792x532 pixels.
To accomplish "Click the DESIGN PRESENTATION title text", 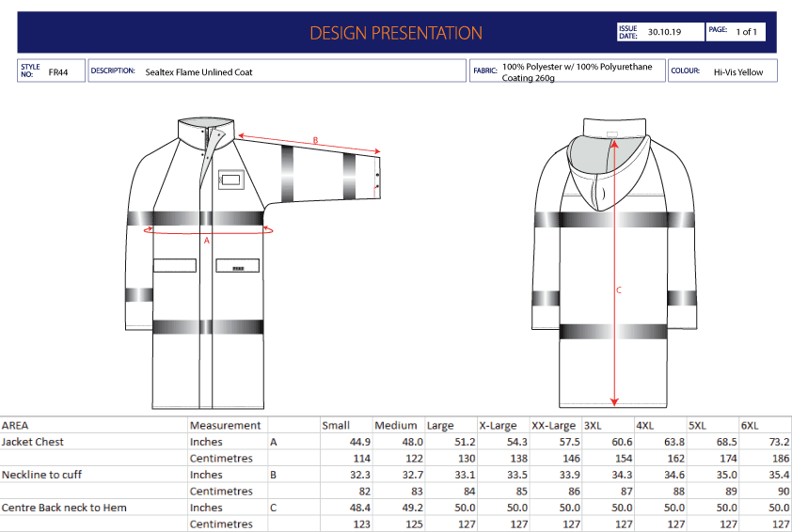I will [x=395, y=33].
